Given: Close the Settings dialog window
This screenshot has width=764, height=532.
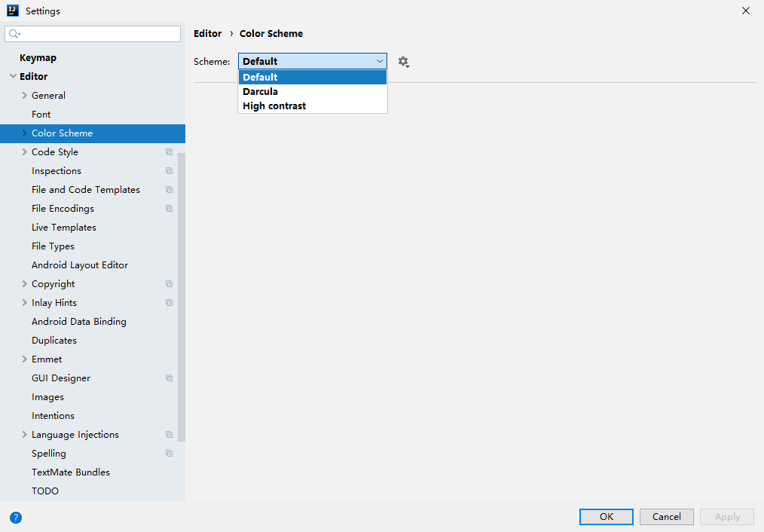Looking at the screenshot, I should pyautogui.click(x=745, y=11).
